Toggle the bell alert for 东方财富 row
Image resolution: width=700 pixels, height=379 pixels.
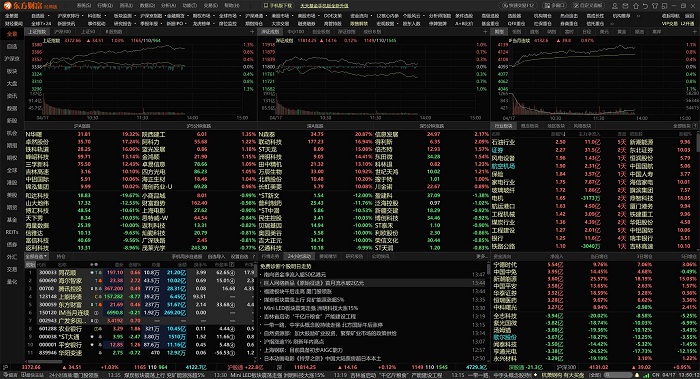[100, 304]
